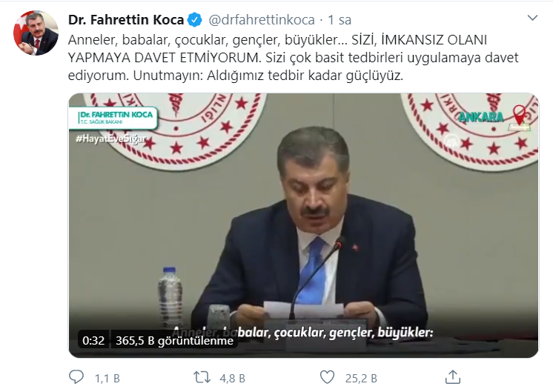Expand the tweet options chevron
This screenshot has width=553, height=392.
coord(532,18)
